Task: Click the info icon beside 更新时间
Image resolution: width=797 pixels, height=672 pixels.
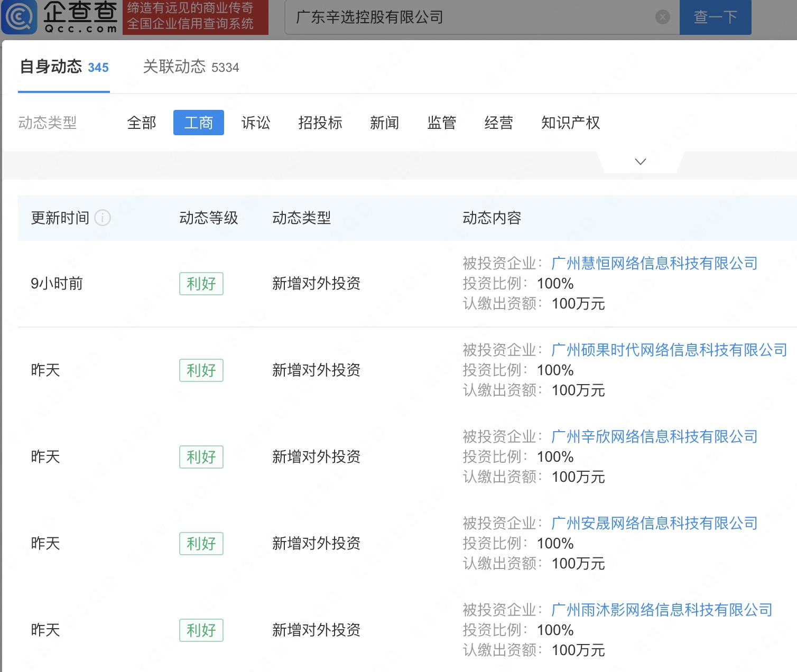Action: pos(103,218)
